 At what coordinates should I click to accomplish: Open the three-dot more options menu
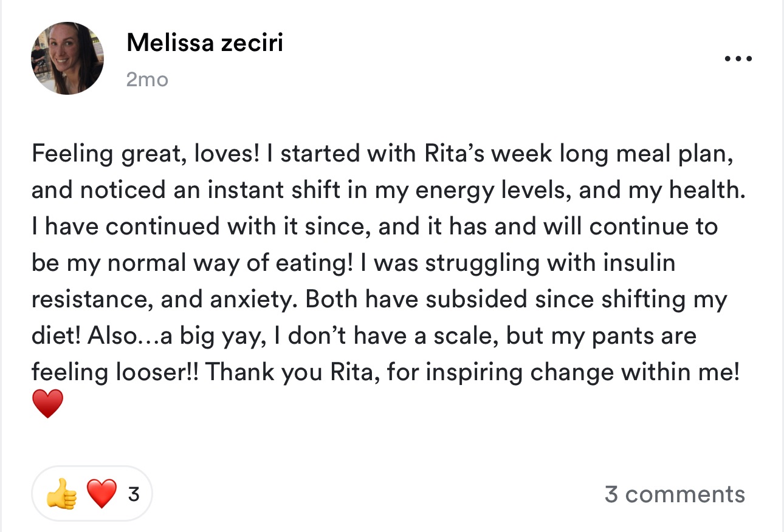(738, 59)
